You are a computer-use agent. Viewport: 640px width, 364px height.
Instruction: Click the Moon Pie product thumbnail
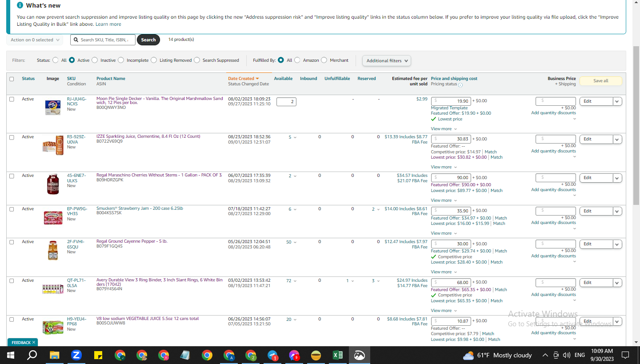tap(53, 108)
